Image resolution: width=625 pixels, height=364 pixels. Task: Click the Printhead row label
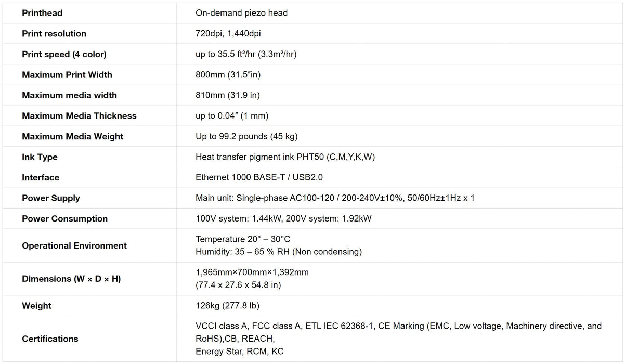(42, 13)
